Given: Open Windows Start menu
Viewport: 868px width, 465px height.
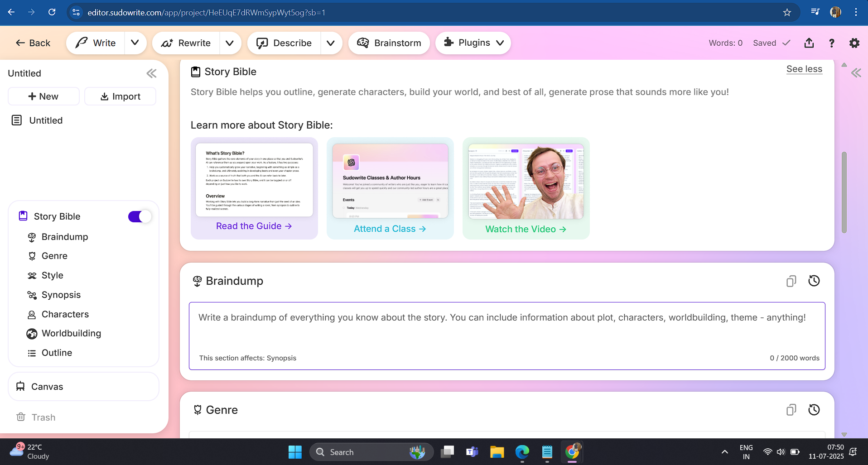Looking at the screenshot, I should [x=295, y=452].
